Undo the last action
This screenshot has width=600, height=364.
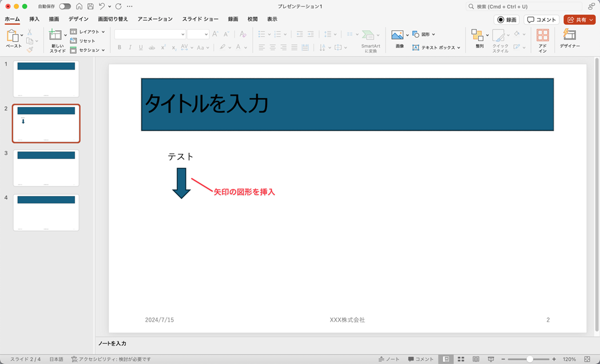point(102,6)
